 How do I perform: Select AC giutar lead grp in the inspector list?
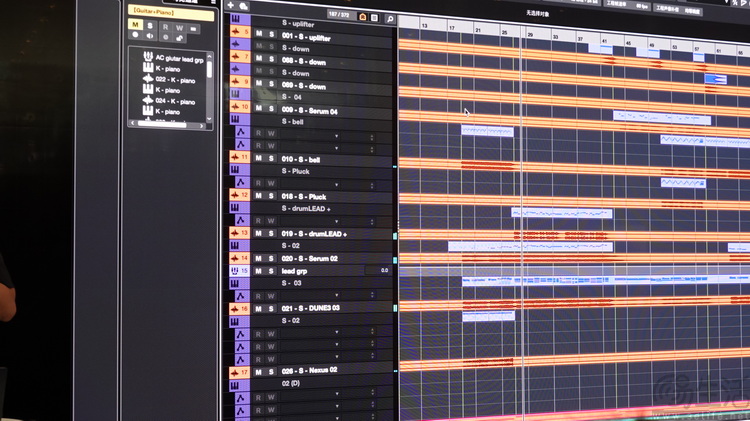[179, 59]
